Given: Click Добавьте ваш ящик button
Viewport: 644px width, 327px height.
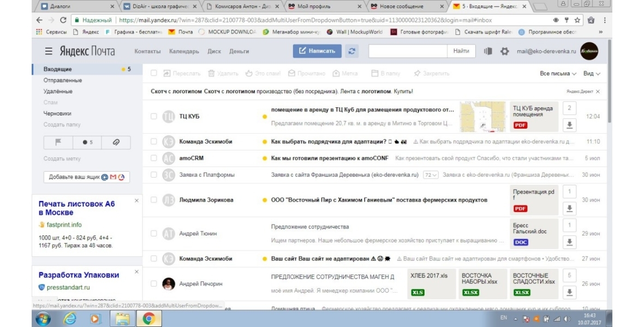Looking at the screenshot, I should tap(87, 177).
